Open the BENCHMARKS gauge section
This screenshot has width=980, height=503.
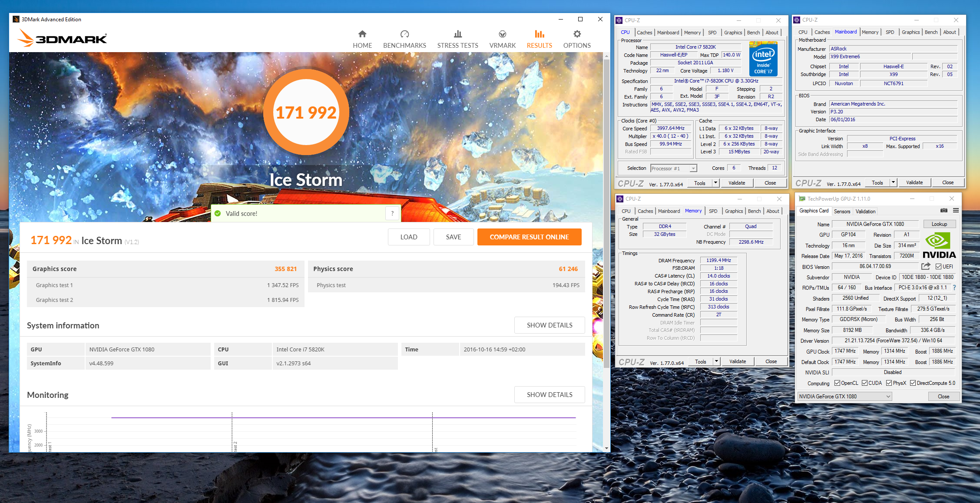pyautogui.click(x=404, y=39)
